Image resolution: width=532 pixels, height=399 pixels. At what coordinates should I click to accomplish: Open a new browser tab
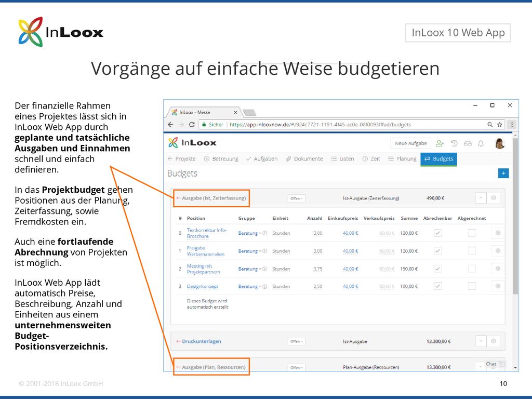(250, 113)
